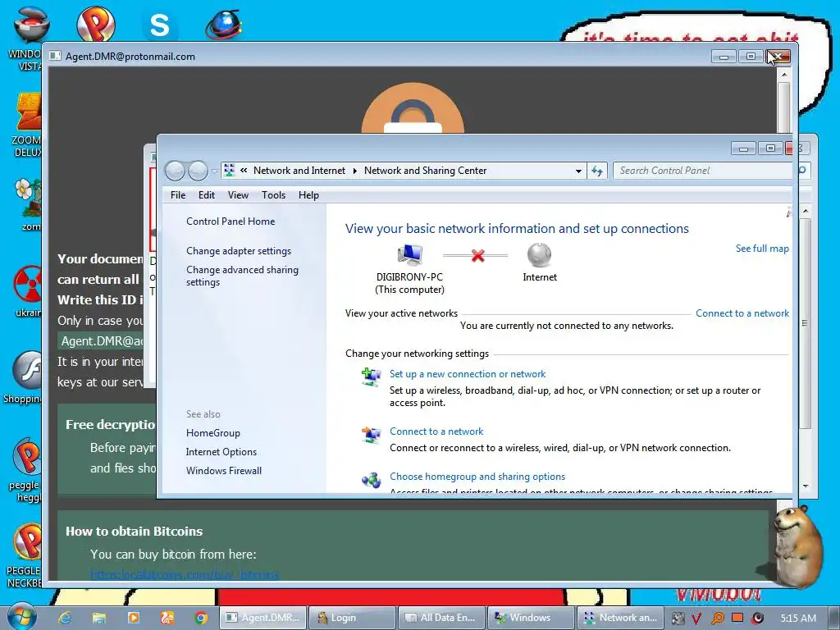This screenshot has width=840, height=630.
Task: Switch to Windows taskbar button
Action: (x=531, y=618)
